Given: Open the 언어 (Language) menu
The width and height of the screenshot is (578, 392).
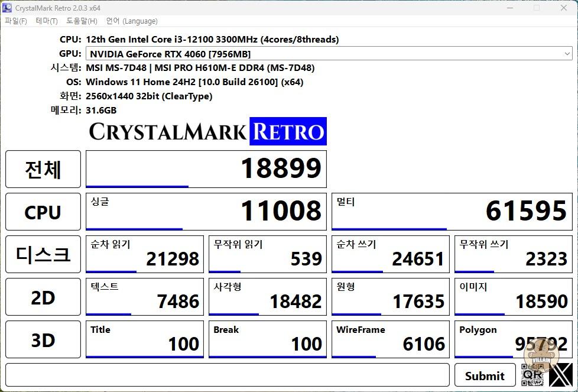Looking at the screenshot, I should [x=131, y=21].
